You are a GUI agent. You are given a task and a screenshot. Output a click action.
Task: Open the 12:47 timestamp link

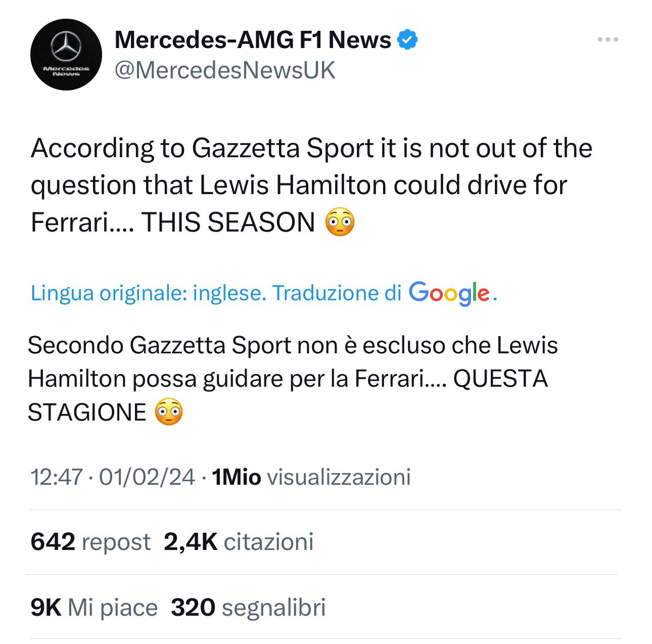coord(56,477)
